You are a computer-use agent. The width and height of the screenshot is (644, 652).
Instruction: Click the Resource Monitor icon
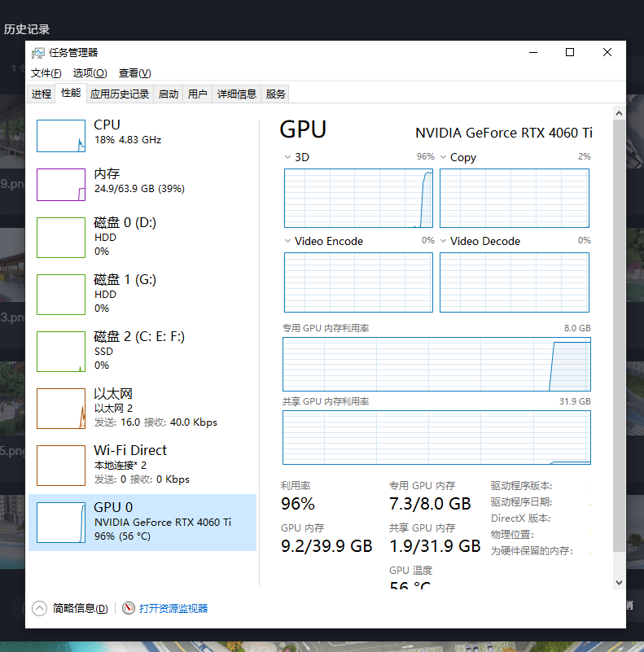[x=129, y=608]
